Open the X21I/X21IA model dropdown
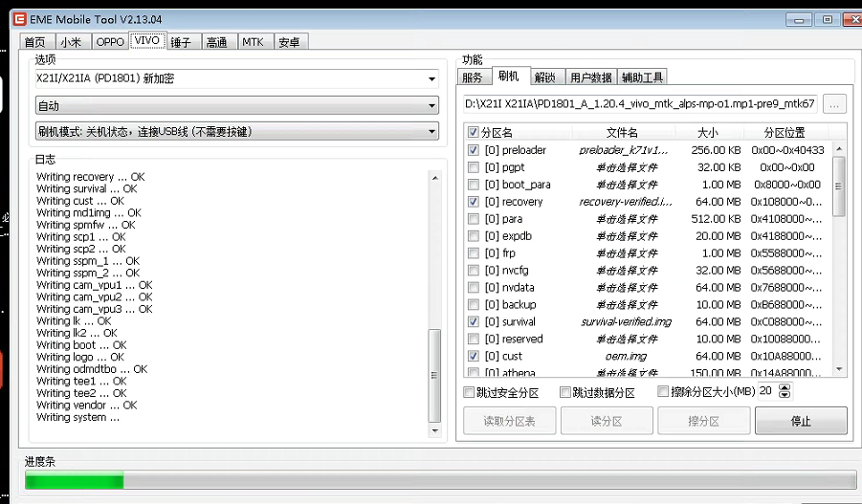Image resolution: width=862 pixels, height=504 pixels. point(235,78)
